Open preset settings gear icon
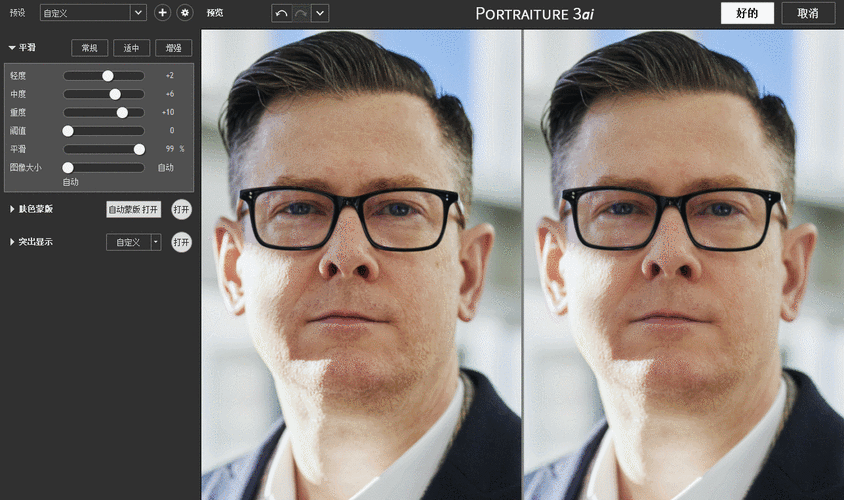Image resolution: width=844 pixels, height=500 pixels. tap(185, 13)
